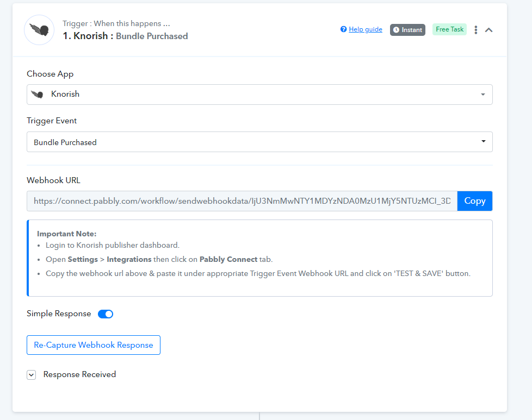Click the 'Trigger Event' label

click(52, 121)
